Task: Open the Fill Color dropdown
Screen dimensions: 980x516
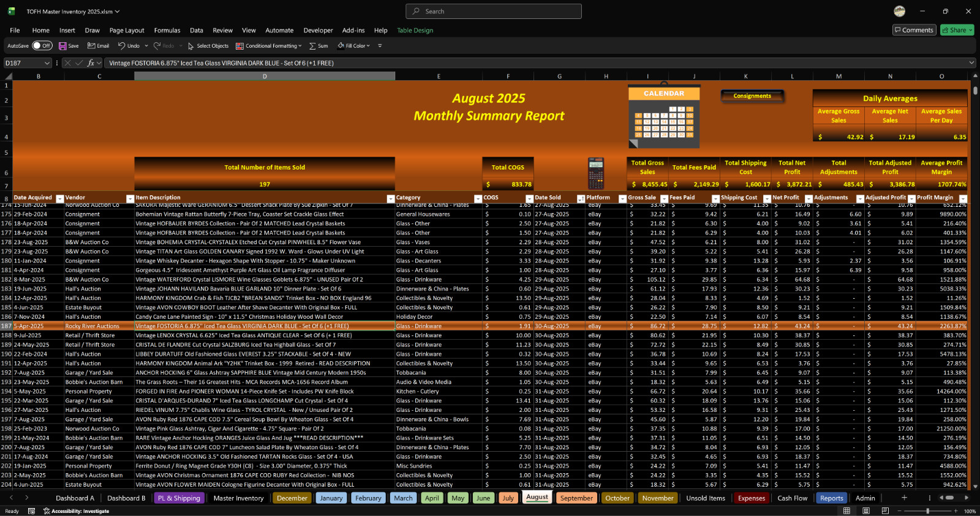Action: 367,46
